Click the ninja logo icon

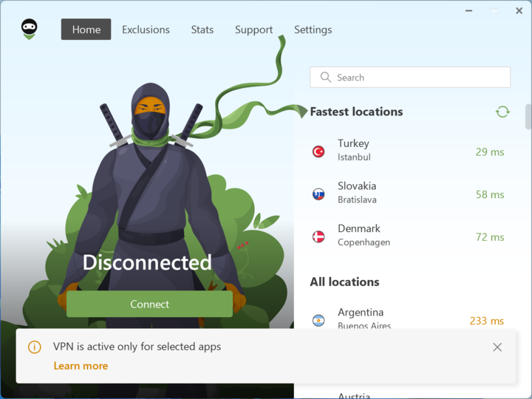tap(29, 29)
